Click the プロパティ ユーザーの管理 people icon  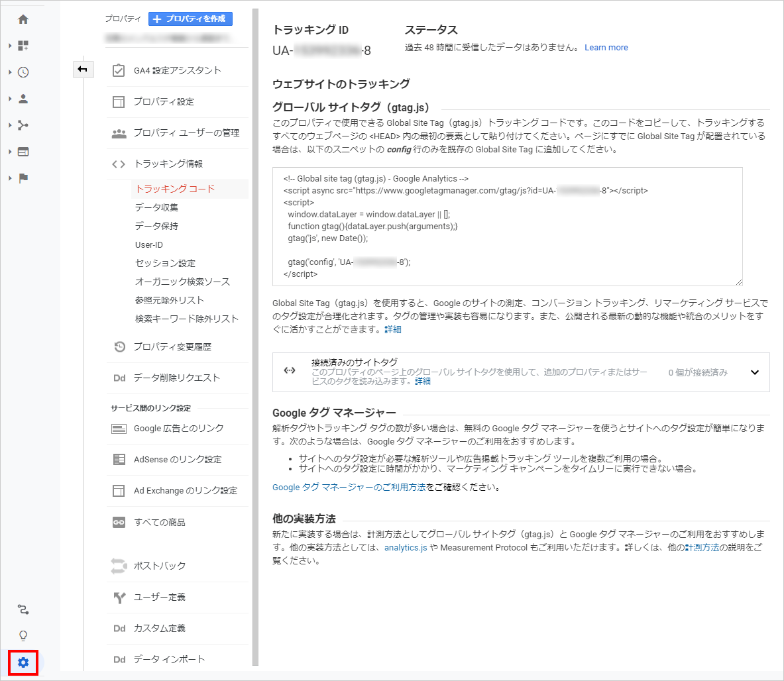[x=119, y=133]
